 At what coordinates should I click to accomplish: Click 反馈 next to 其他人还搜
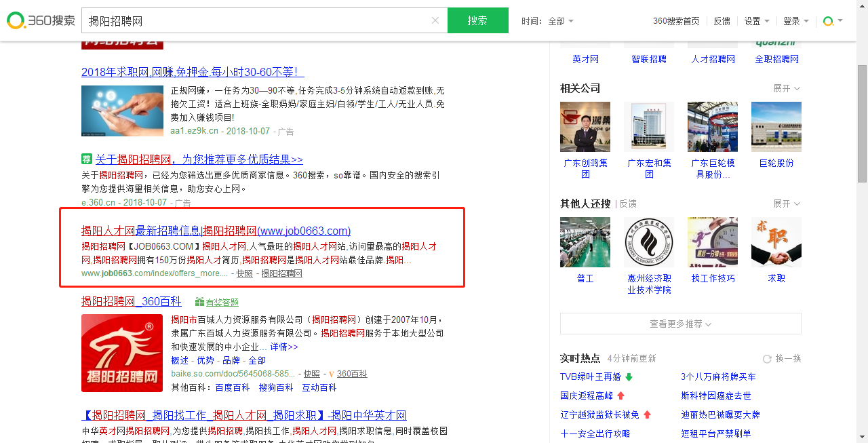628,204
